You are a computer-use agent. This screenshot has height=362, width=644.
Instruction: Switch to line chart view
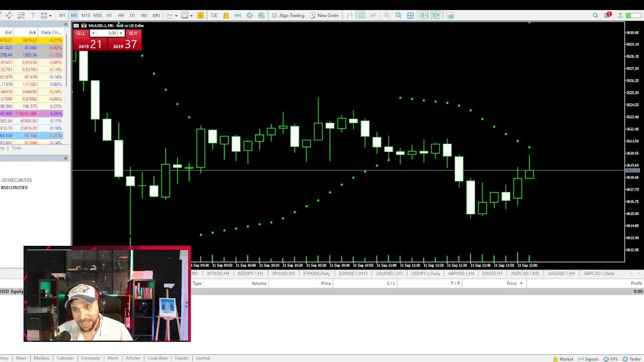pos(373,16)
